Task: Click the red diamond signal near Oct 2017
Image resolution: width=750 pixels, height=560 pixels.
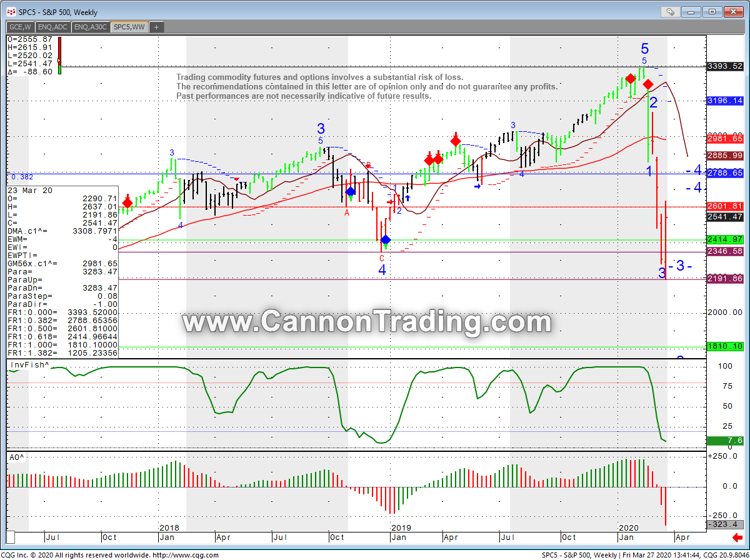Action: [x=127, y=202]
